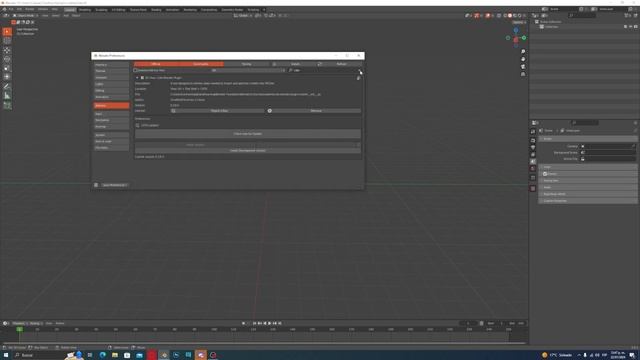
Task: Open Microsoft Edge from the taskbar
Action: pos(102,355)
